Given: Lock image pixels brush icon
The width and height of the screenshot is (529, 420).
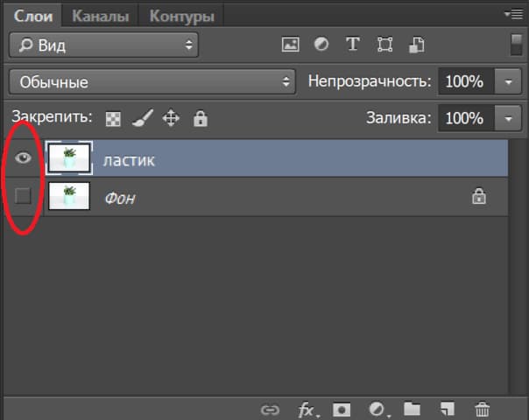Looking at the screenshot, I should click(143, 118).
